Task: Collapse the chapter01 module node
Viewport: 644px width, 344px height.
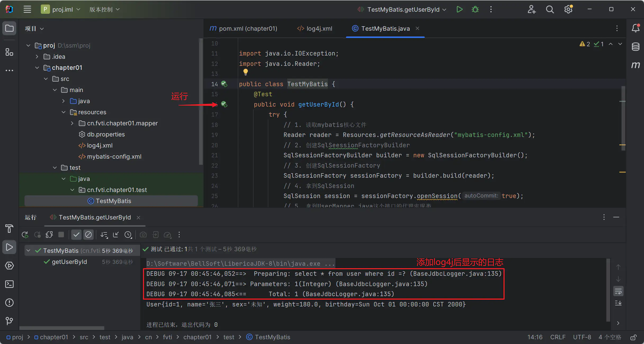Action: click(x=37, y=68)
